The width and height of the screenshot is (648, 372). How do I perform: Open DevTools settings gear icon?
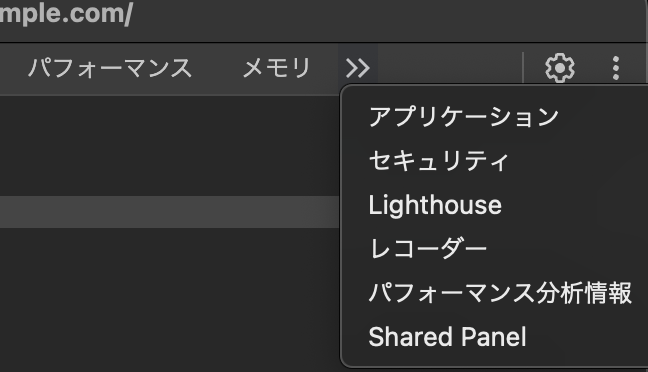click(560, 68)
